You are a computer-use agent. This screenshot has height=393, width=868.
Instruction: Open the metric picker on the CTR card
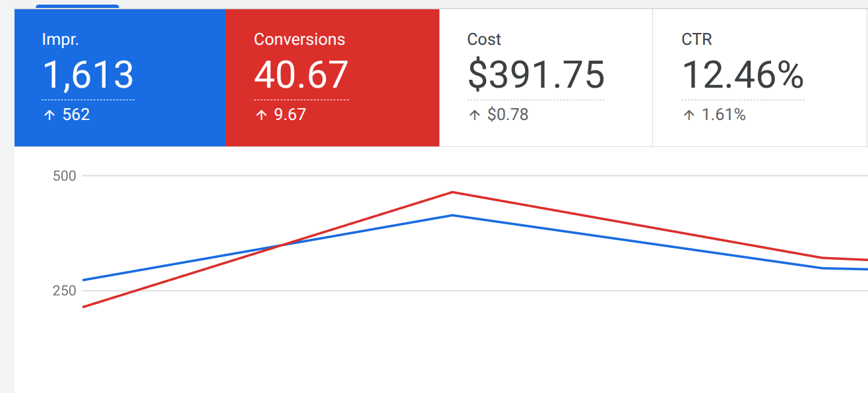point(759,76)
